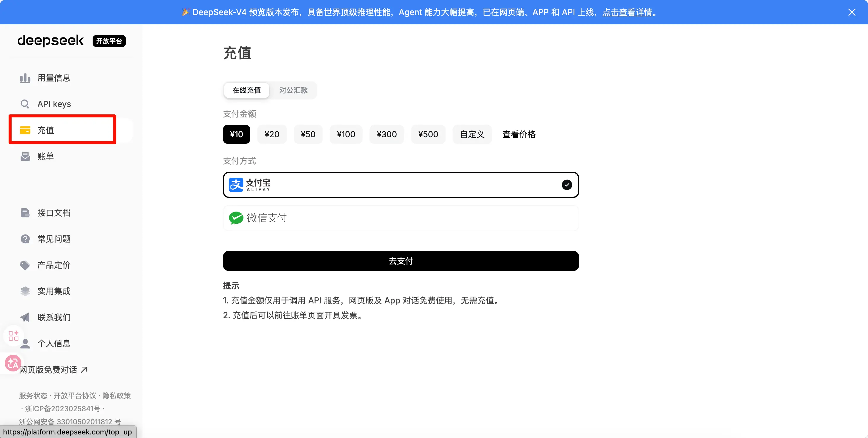Select WeChat Pay payment option
The height and width of the screenshot is (438, 868).
(400, 218)
